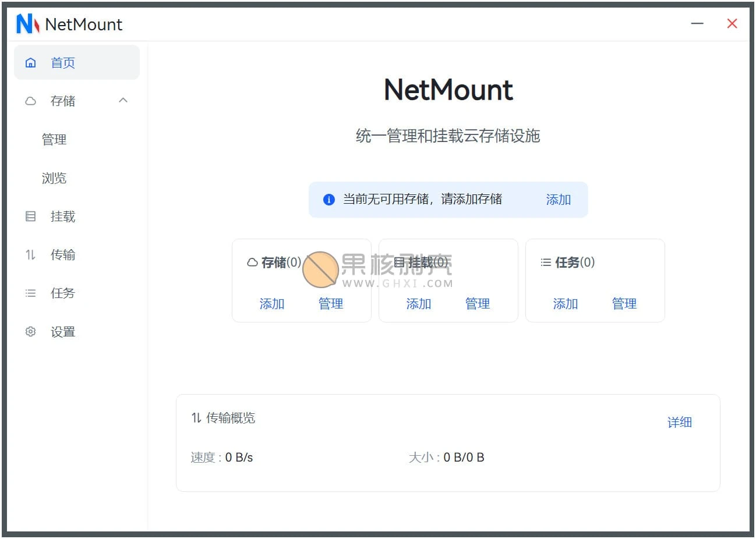Click the arrows icon next to 传输概览
756x539 pixels.
196,418
